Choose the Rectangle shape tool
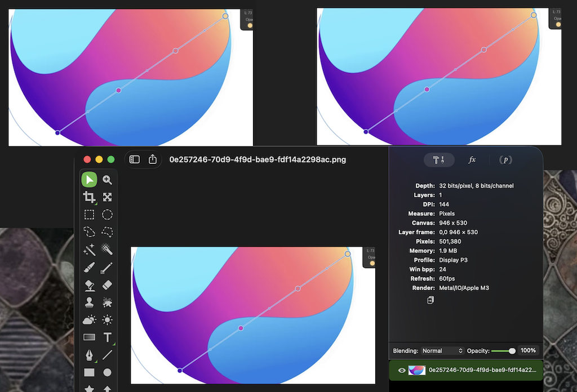This screenshot has width=577, height=392. [x=89, y=372]
